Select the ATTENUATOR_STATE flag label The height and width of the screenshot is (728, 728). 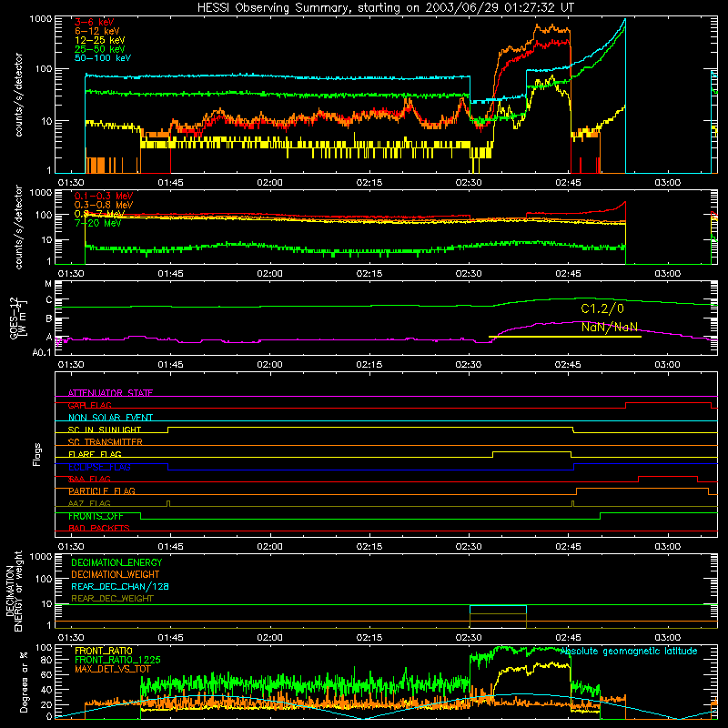[x=110, y=393]
